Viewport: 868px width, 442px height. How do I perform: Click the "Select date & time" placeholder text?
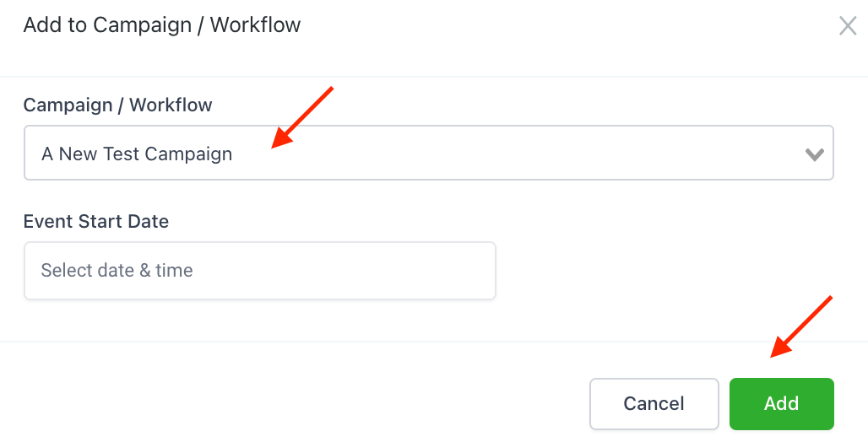pyautogui.click(x=117, y=271)
